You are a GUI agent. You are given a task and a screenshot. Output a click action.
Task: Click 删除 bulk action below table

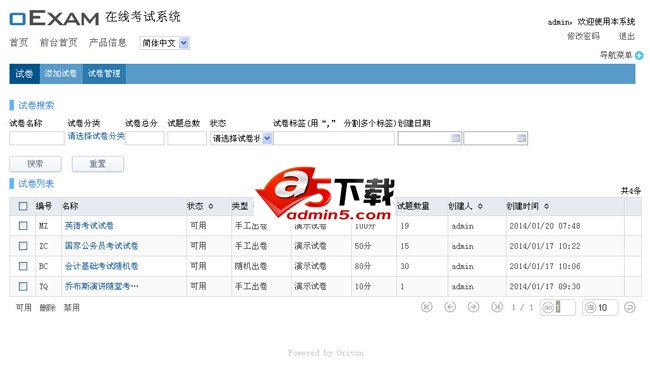48,308
